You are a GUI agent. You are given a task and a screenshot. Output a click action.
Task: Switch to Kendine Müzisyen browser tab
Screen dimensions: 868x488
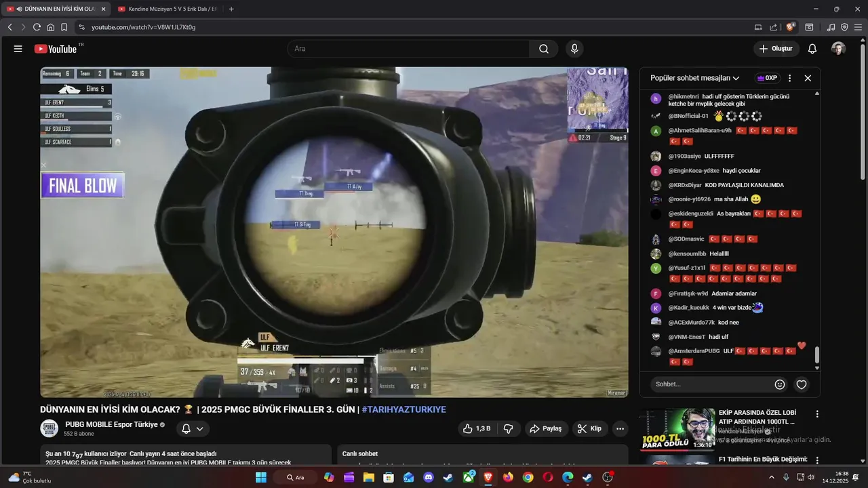tap(167, 9)
